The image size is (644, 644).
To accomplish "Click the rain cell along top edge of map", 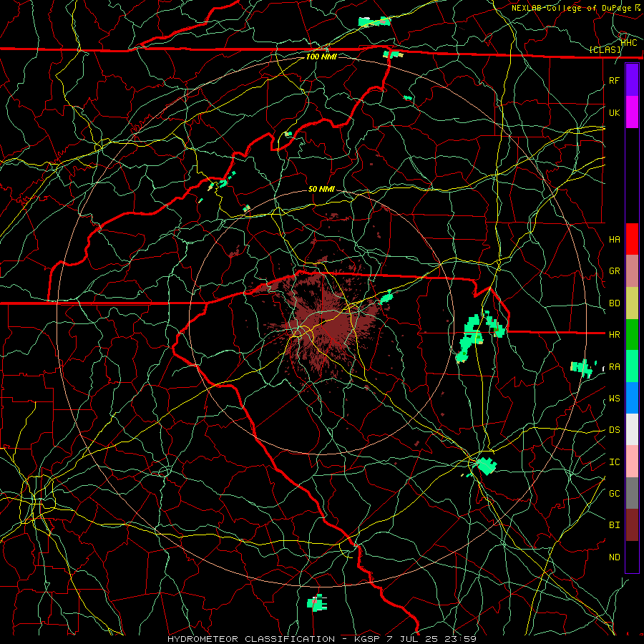I will (x=374, y=21).
